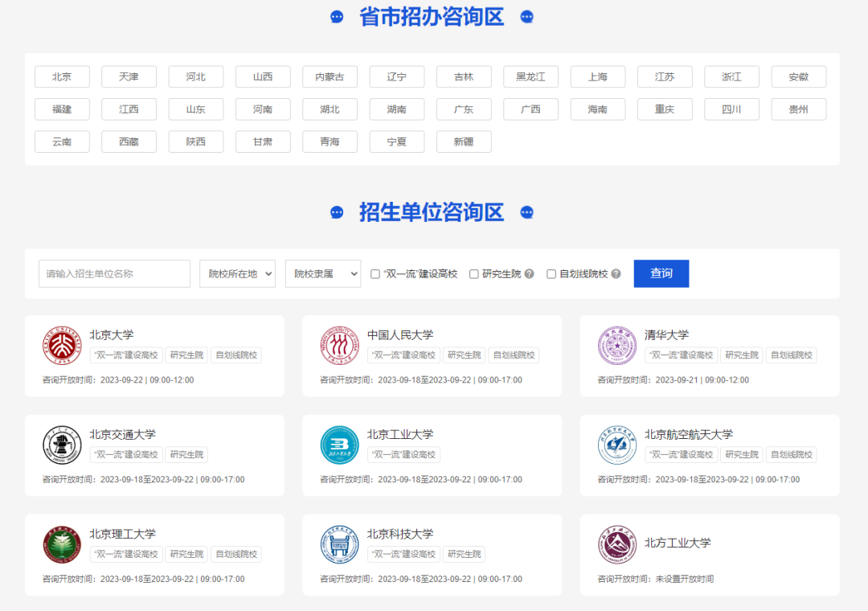This screenshot has height=611, width=868.
Task: Click the help icon beside 自划线院校 checkbox
Action: (616, 273)
